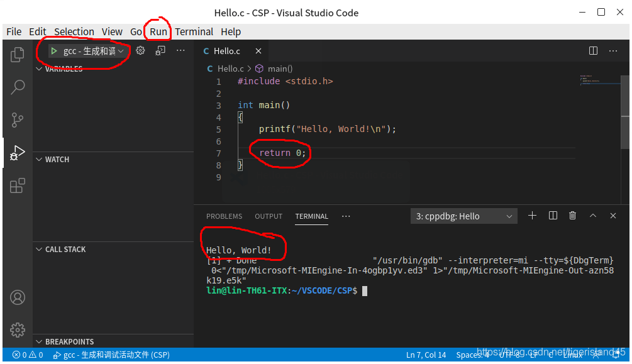
Task: Switch to the PROBLEMS tab
Action: [224, 216]
